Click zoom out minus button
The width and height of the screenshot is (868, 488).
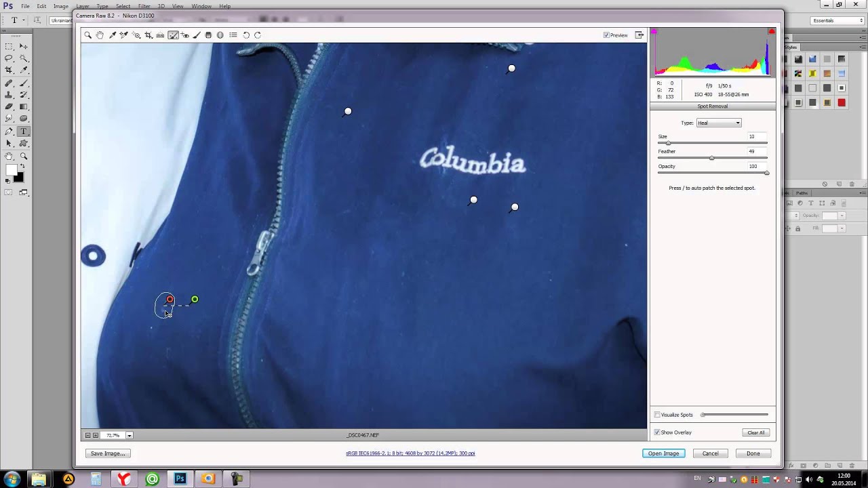click(x=87, y=435)
